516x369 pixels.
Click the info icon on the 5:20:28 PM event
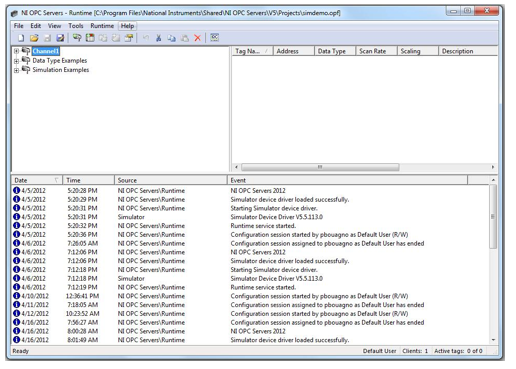[16, 190]
